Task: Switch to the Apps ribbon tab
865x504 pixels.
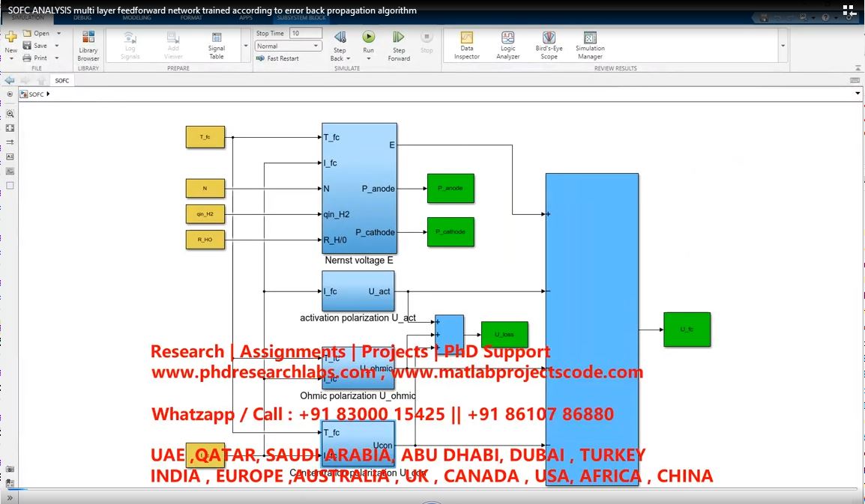Action: [x=246, y=18]
